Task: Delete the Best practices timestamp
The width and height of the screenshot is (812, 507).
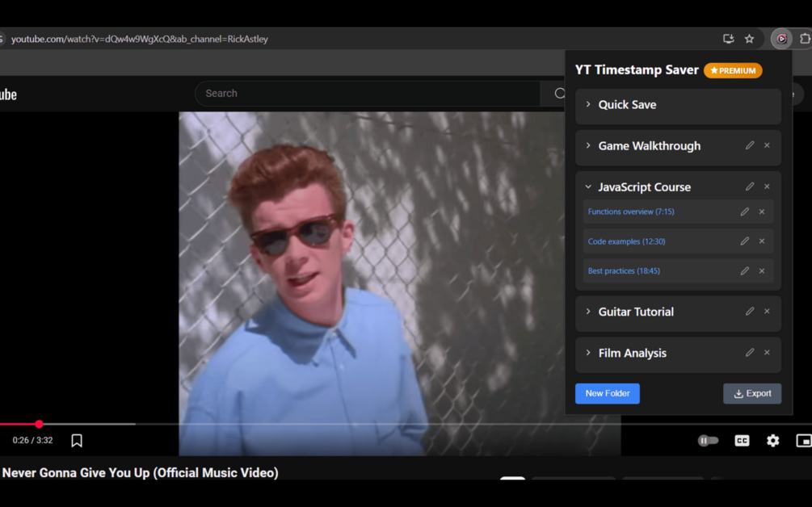Action: pos(761,270)
